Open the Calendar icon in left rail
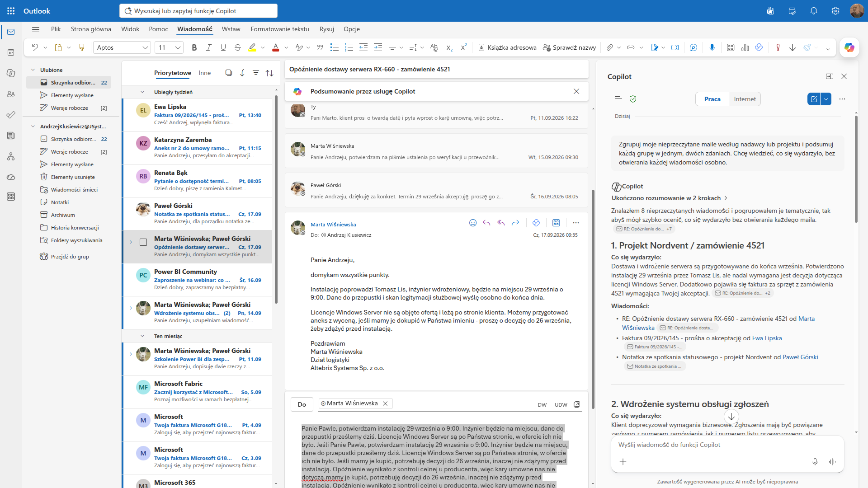This screenshot has height=488, width=868. 11,52
